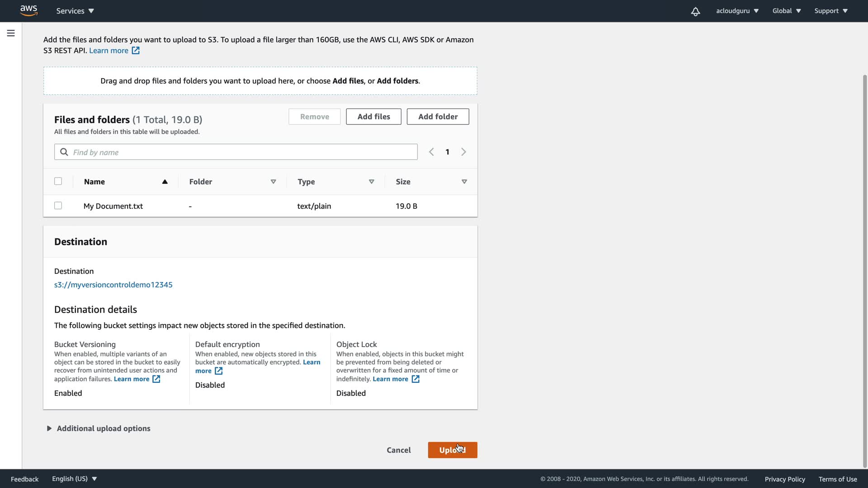
Task: Sort by Name column ascending arrow
Action: [x=165, y=182]
